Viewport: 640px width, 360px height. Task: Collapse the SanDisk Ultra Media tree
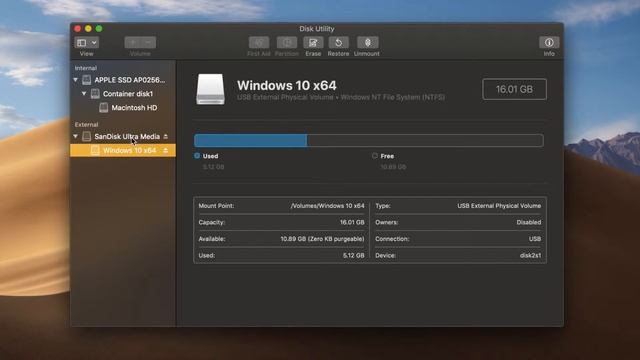click(76, 136)
